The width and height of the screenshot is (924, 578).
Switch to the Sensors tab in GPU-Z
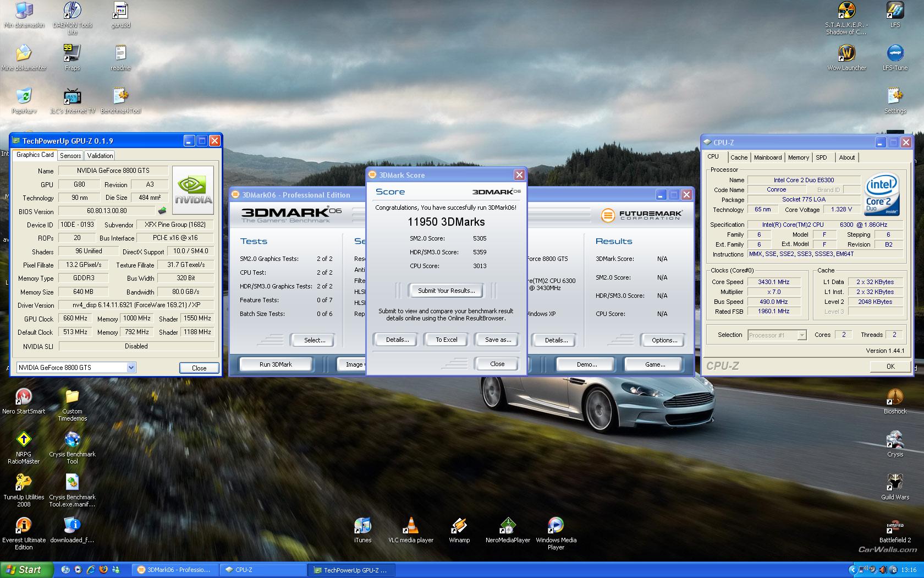(70, 156)
